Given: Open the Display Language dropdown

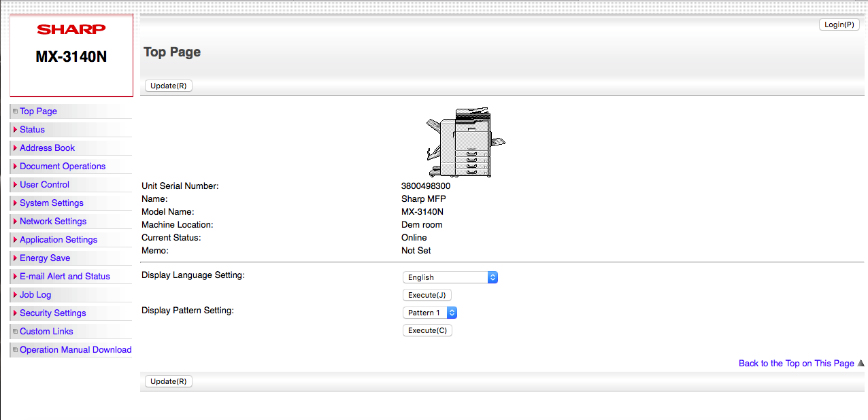Looking at the screenshot, I should click(x=450, y=277).
